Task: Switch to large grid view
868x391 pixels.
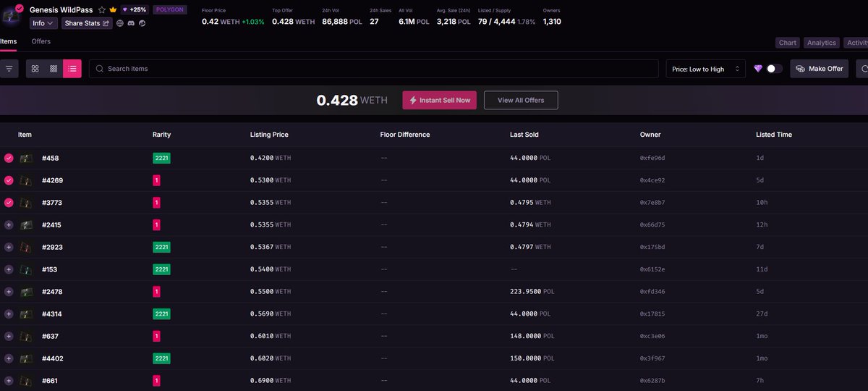Action: click(x=35, y=69)
